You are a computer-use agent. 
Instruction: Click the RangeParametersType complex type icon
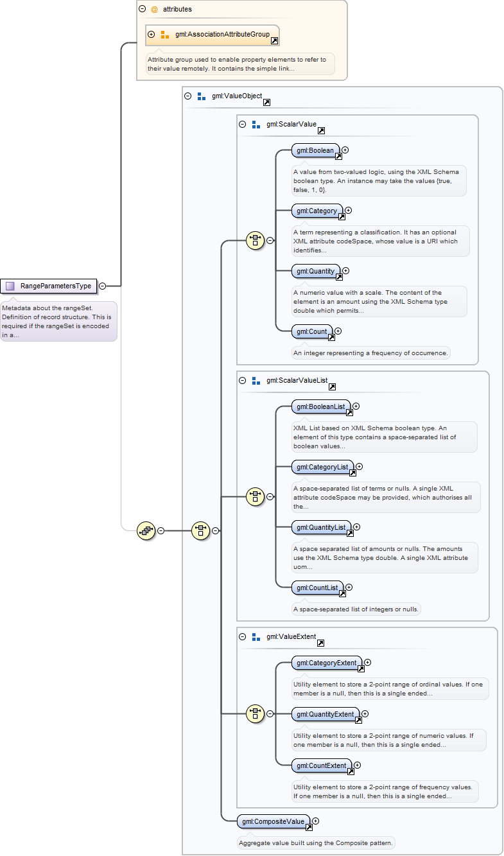[x=10, y=286]
